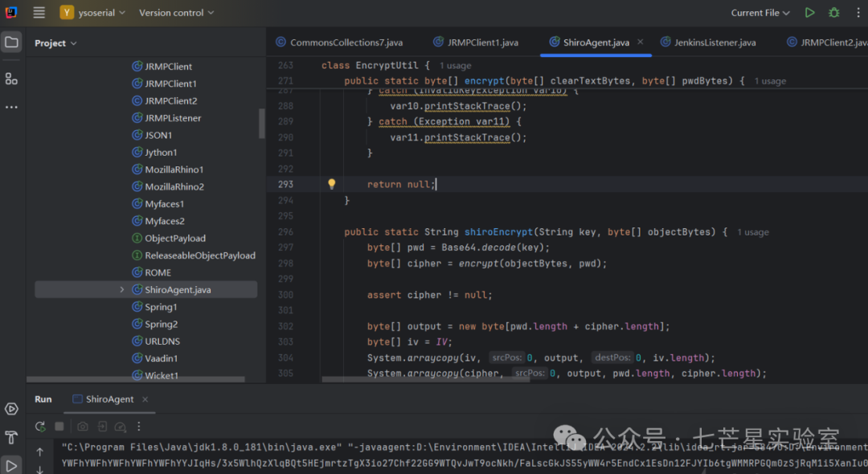
Task: Expand the ShiroAgent.java tree node
Action: pos(122,289)
